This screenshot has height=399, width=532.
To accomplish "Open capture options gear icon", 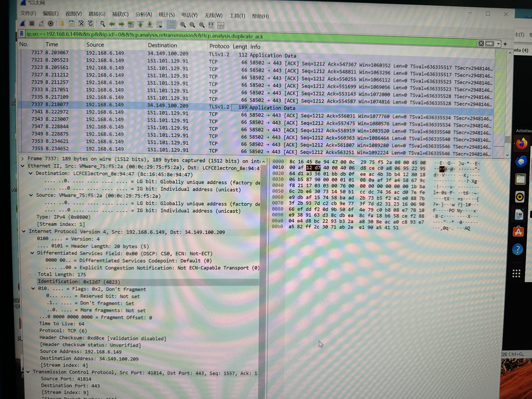I will click(51, 24).
